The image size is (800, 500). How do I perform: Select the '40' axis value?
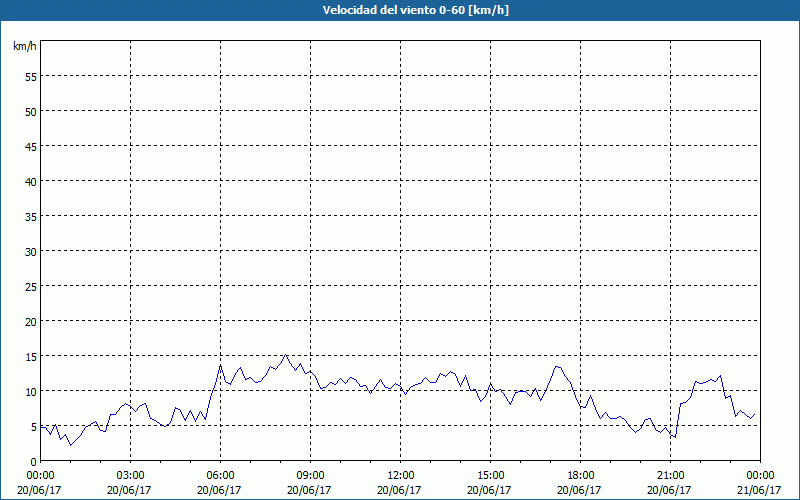click(31, 182)
